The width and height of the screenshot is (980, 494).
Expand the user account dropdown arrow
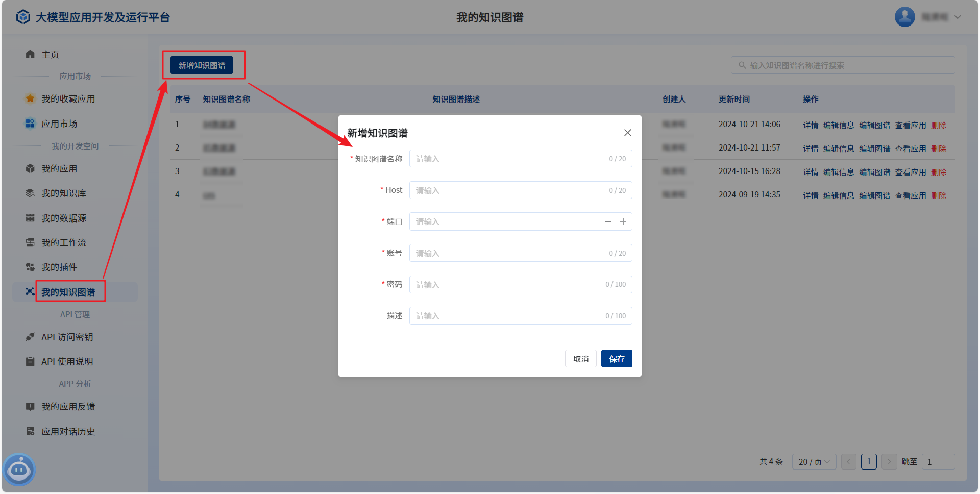(958, 17)
